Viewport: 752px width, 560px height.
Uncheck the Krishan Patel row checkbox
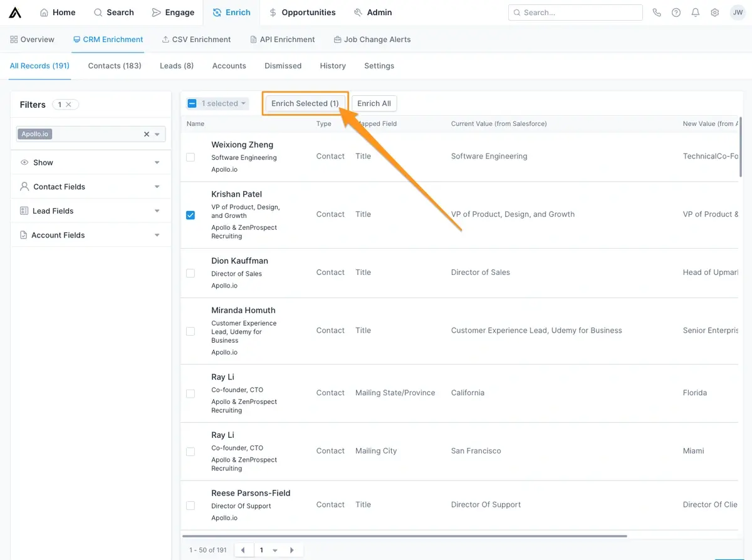pyautogui.click(x=191, y=215)
